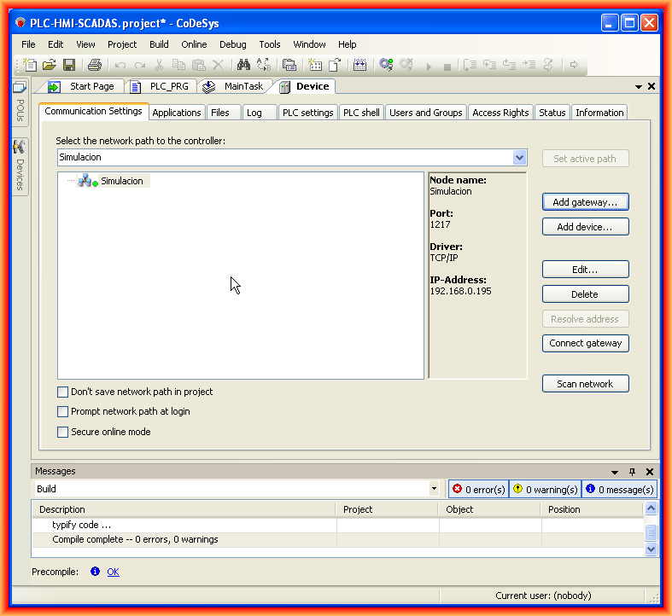Image resolution: width=672 pixels, height=616 pixels.
Task: Toggle Secure online mode checkbox
Action: (62, 432)
